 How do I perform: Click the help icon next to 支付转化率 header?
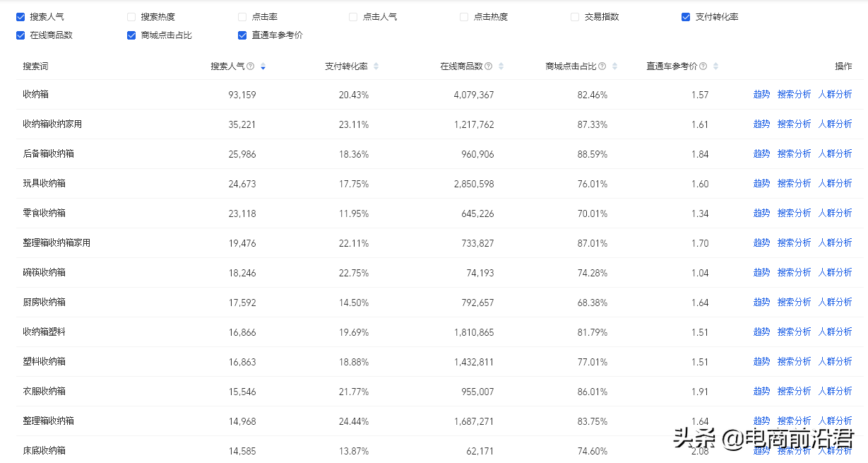tap(371, 66)
